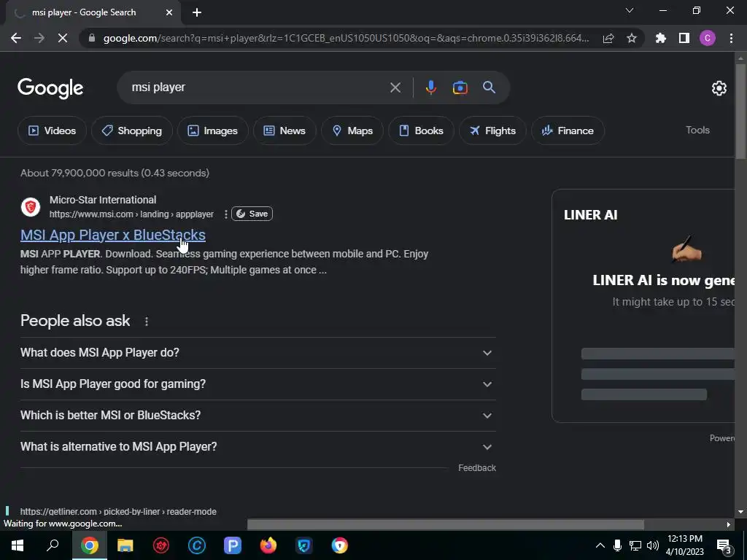Viewport: 747px width, 560px height.
Task: Open the Windows Start menu
Action: [x=18, y=545]
